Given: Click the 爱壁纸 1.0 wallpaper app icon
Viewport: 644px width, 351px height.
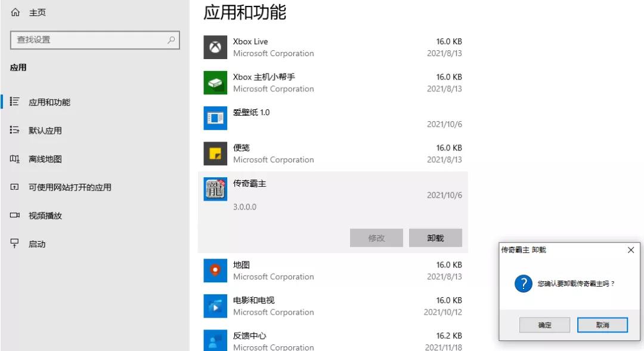Looking at the screenshot, I should (x=215, y=118).
